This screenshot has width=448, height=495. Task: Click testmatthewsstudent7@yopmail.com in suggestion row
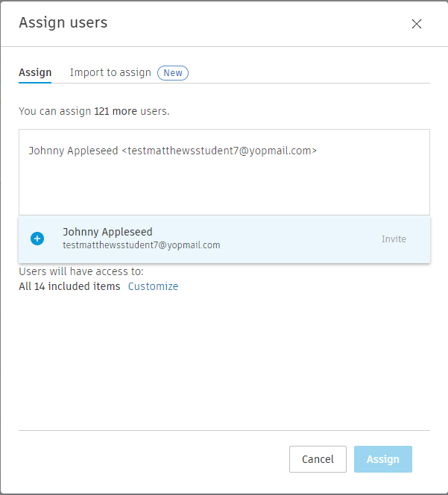click(x=142, y=245)
